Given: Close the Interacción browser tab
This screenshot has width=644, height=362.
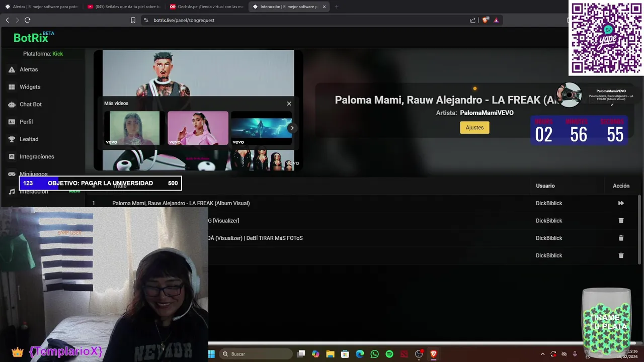Looking at the screenshot, I should [324, 7].
